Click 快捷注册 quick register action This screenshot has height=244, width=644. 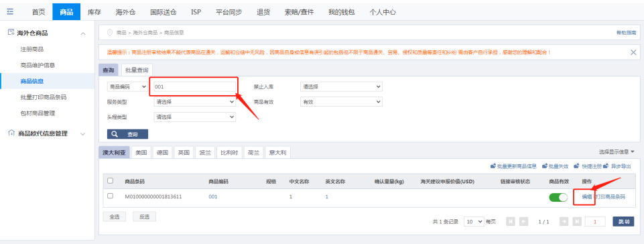588,166
